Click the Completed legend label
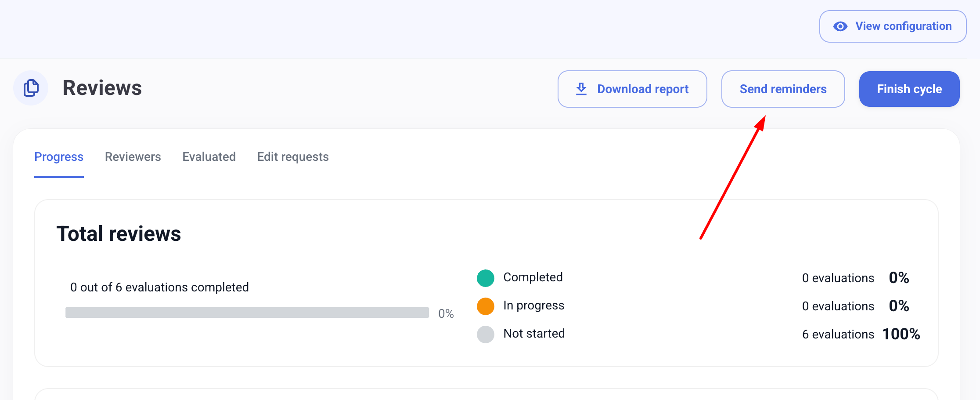 pyautogui.click(x=533, y=277)
